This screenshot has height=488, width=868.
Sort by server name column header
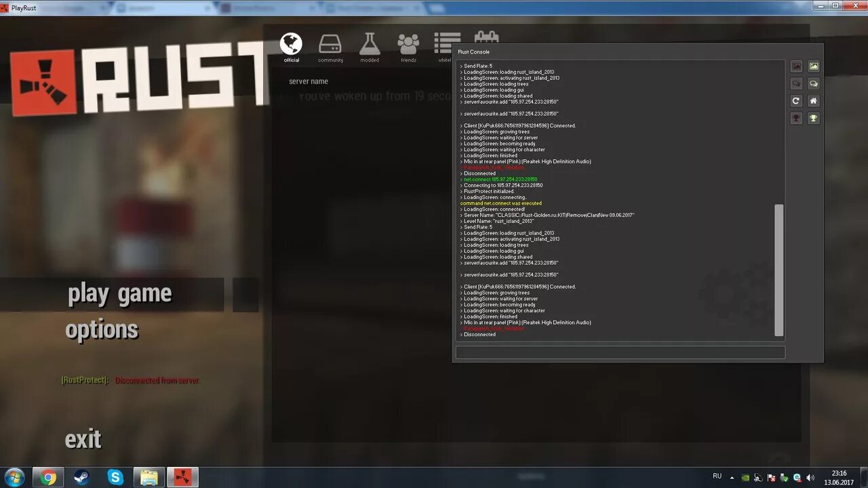point(309,81)
